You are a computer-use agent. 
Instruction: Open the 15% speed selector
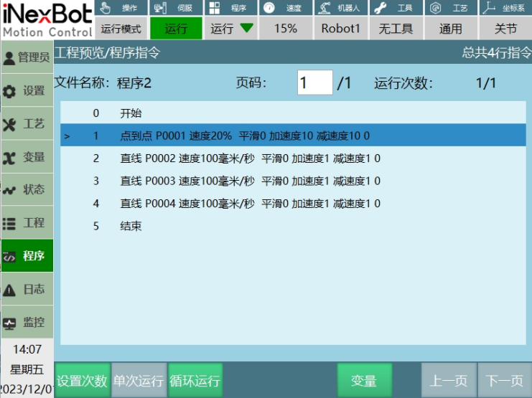tap(285, 29)
